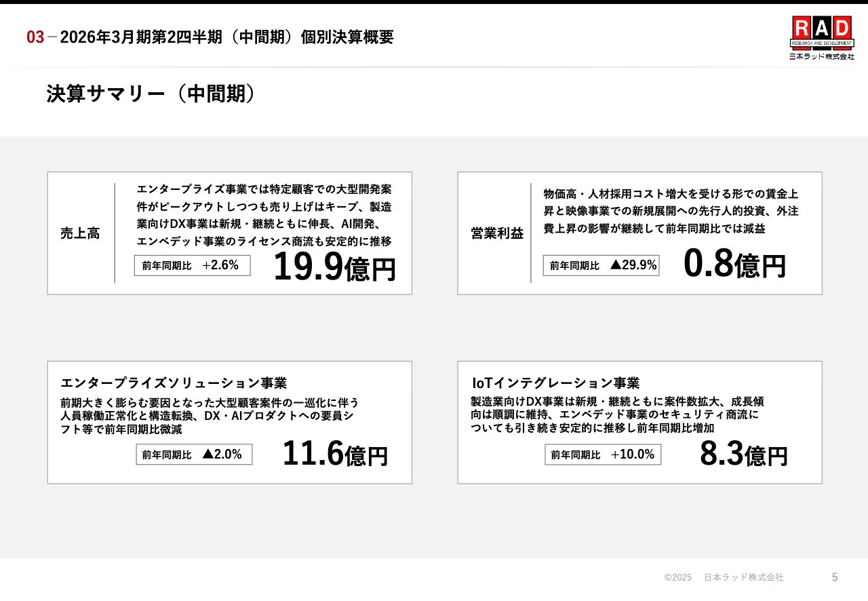The width and height of the screenshot is (868, 601).
Task: Click the red section number 03
Action: 35,37
